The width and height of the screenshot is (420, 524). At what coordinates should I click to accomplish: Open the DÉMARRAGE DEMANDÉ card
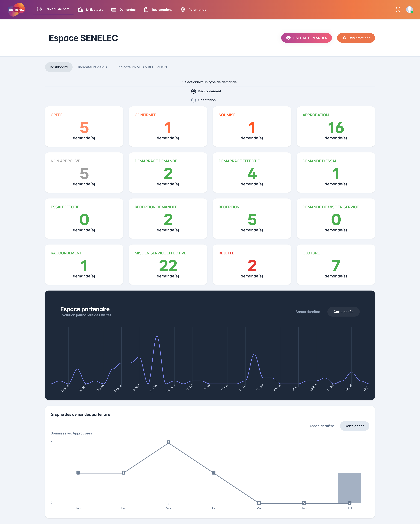[168, 173]
